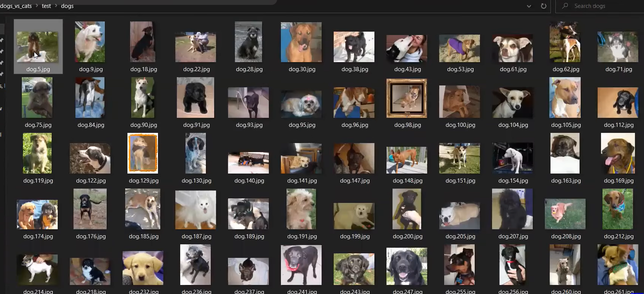Select the dog.141.jpg thumbnail
This screenshot has width=644, height=294.
tap(301, 158)
